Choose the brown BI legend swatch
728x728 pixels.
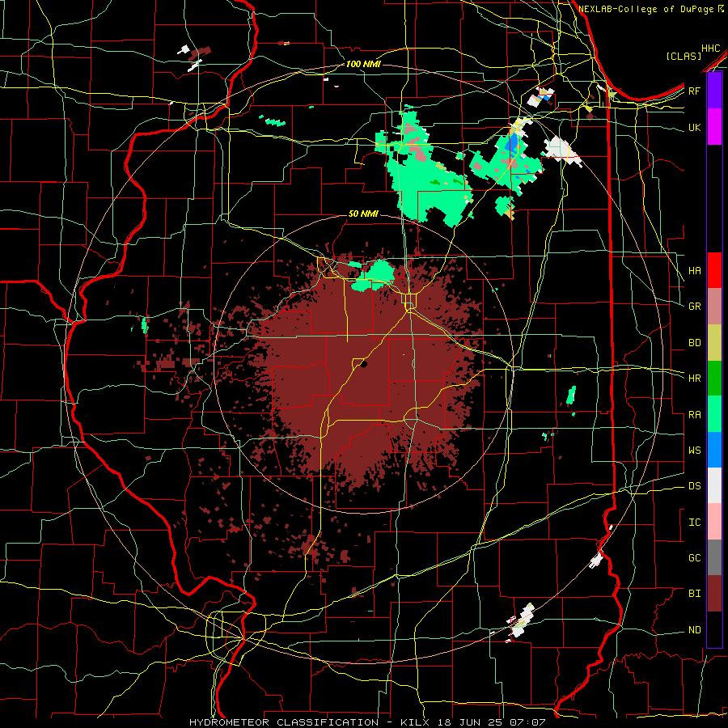(x=714, y=594)
